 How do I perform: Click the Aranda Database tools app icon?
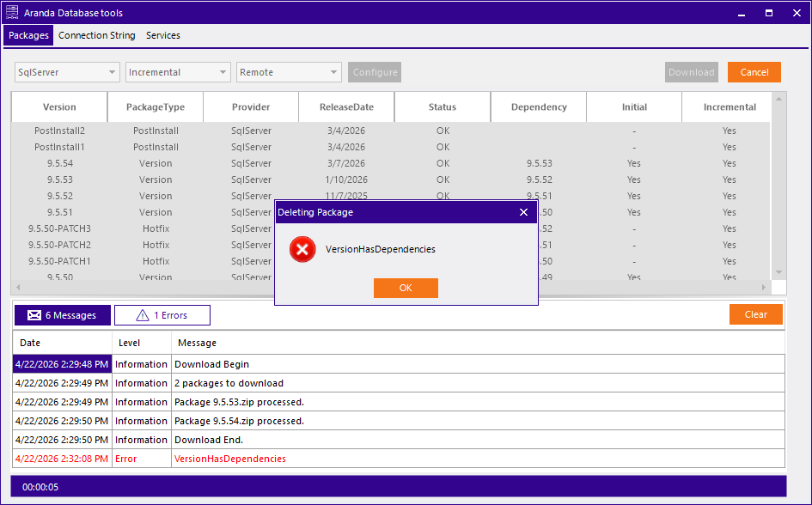(x=11, y=12)
